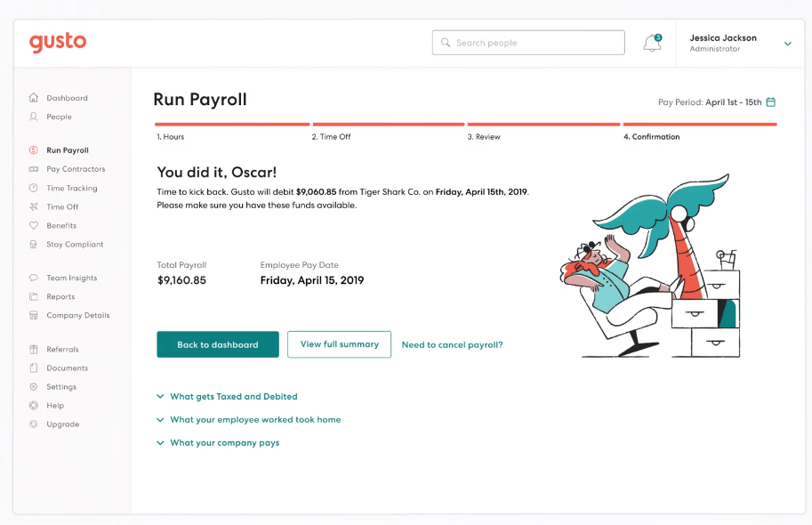Select the Time Tracking clock icon
The image size is (812, 525).
point(34,188)
